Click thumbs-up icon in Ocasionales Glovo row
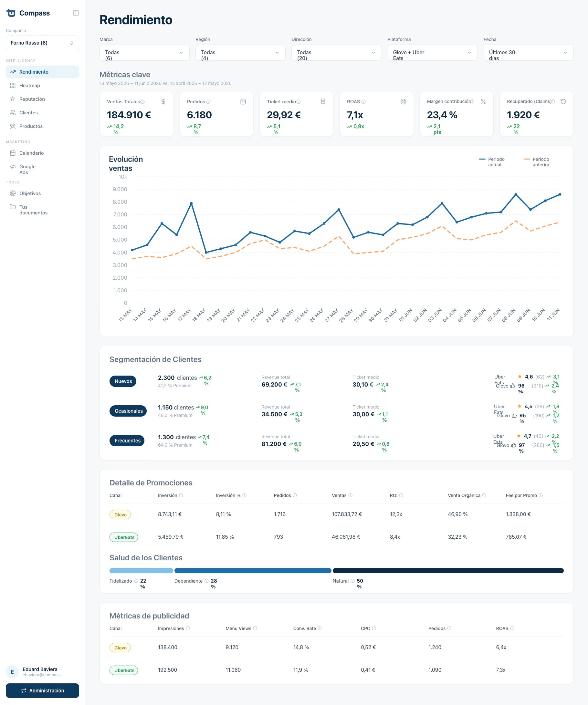 pos(514,416)
